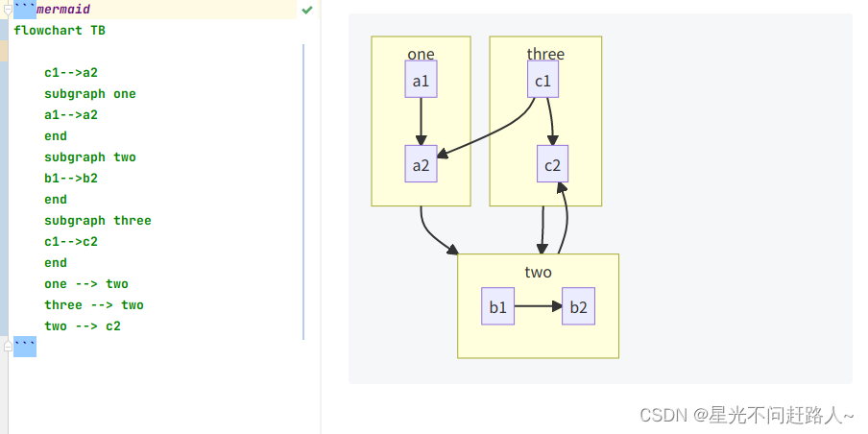This screenshot has width=868, height=434.
Task: Click the 'mermaid' language label
Action: 63,10
